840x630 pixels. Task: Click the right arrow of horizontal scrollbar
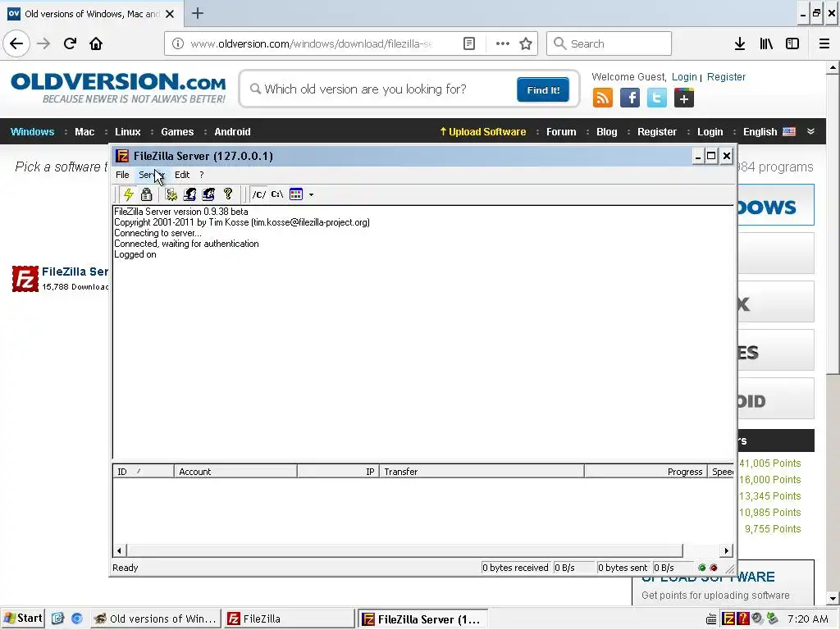tap(727, 550)
